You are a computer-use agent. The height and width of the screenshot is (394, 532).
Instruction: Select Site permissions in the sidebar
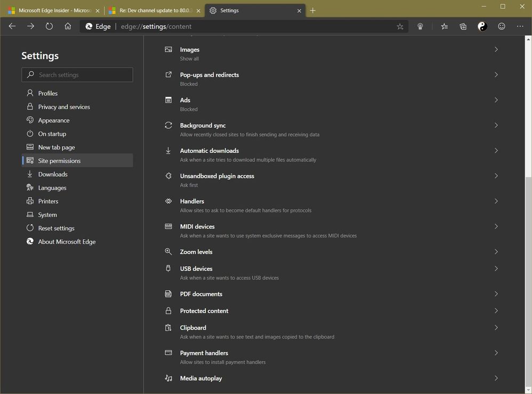77,161
